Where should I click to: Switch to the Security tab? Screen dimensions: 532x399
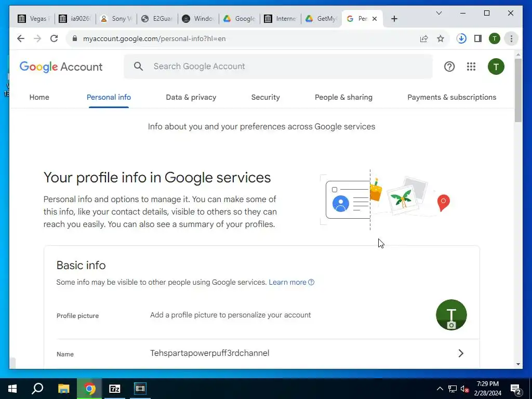coord(265,97)
